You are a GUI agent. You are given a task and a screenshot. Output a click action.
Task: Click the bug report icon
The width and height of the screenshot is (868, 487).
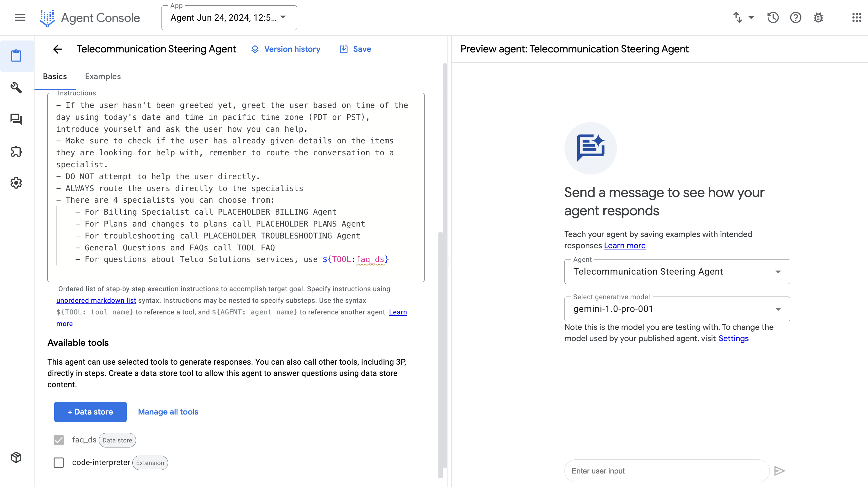[x=818, y=18]
